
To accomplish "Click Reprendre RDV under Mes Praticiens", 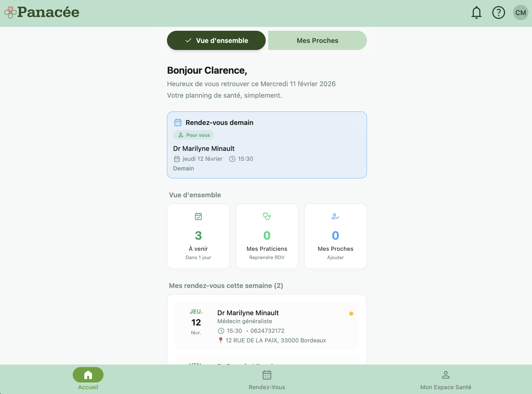I will point(267,257).
